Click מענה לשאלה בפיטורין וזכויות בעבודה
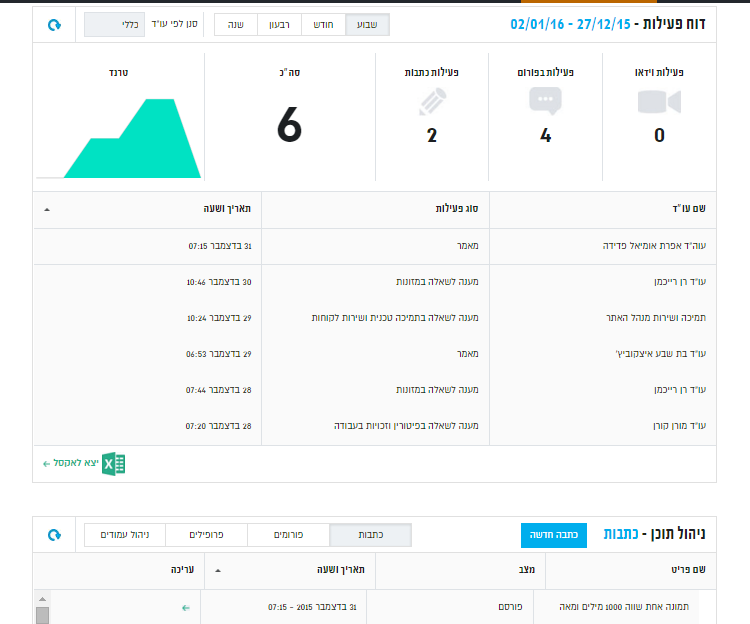The width and height of the screenshot is (750, 624). (x=406, y=426)
